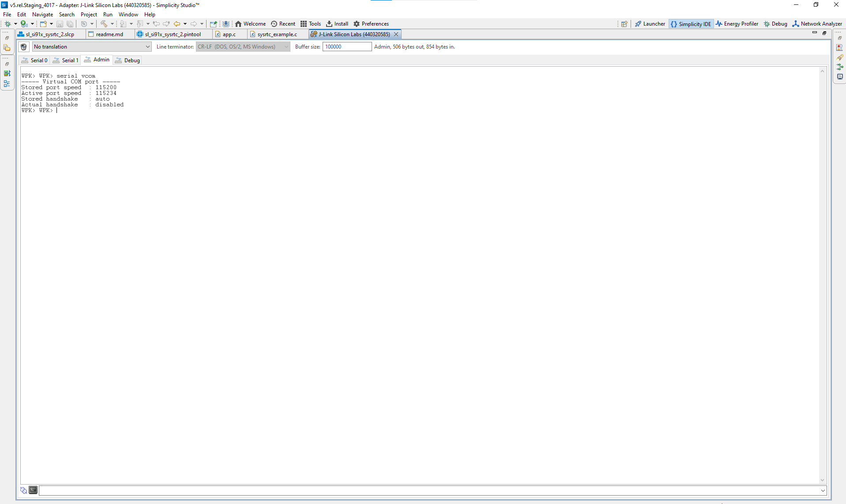Open the Launcher perspective
This screenshot has height=504, width=846.
pos(650,24)
